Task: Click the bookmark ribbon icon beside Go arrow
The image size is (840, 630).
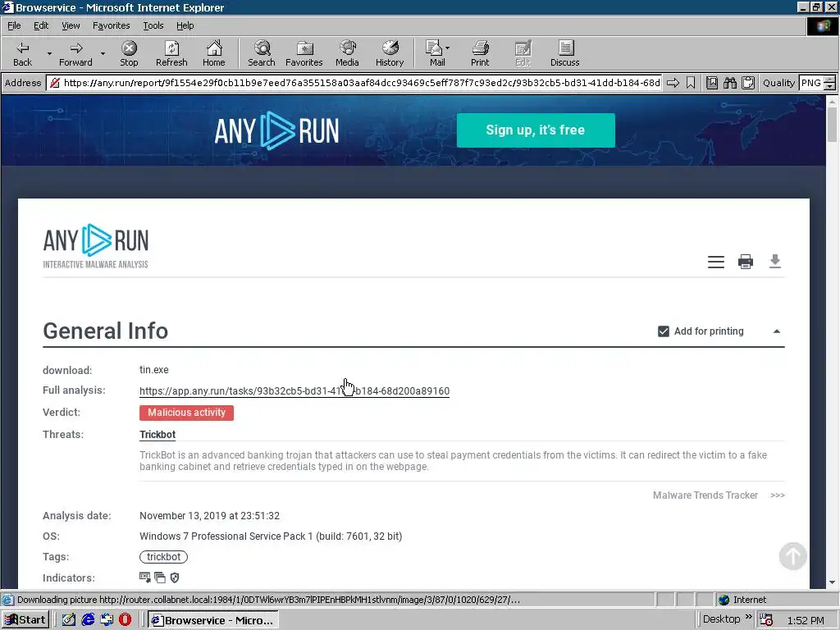Action: 691,83
